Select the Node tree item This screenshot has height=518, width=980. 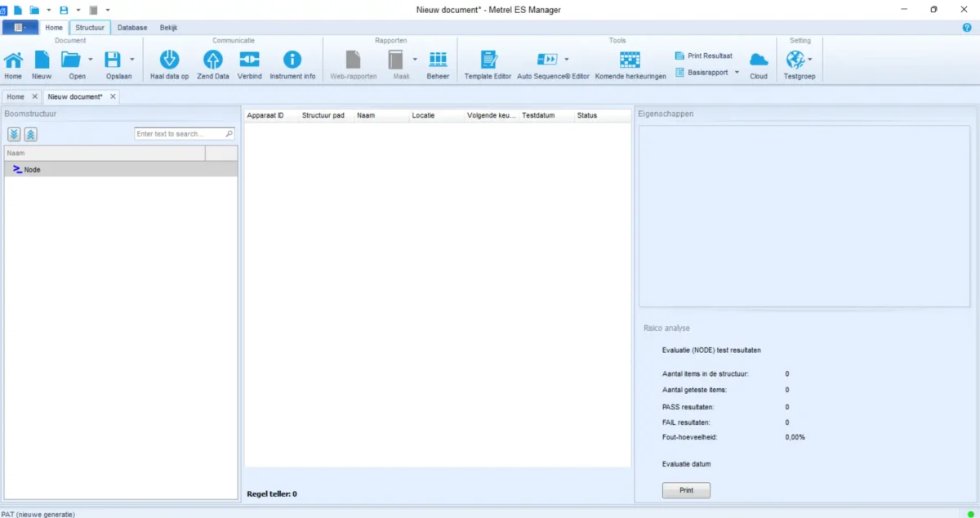(32, 169)
